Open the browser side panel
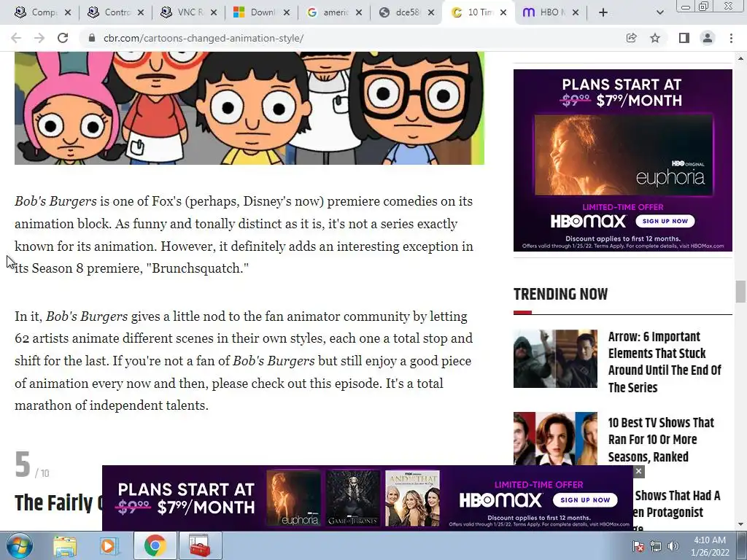The width and height of the screenshot is (747, 560). (684, 38)
